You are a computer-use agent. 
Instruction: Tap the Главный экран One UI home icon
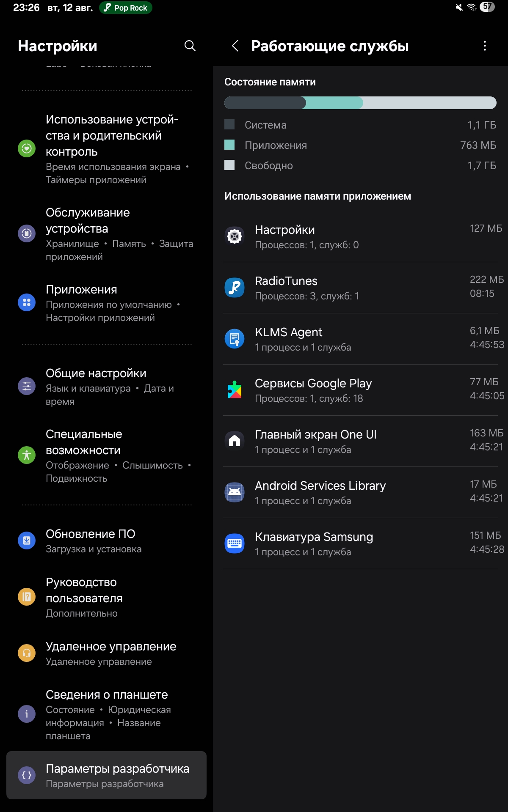click(235, 441)
